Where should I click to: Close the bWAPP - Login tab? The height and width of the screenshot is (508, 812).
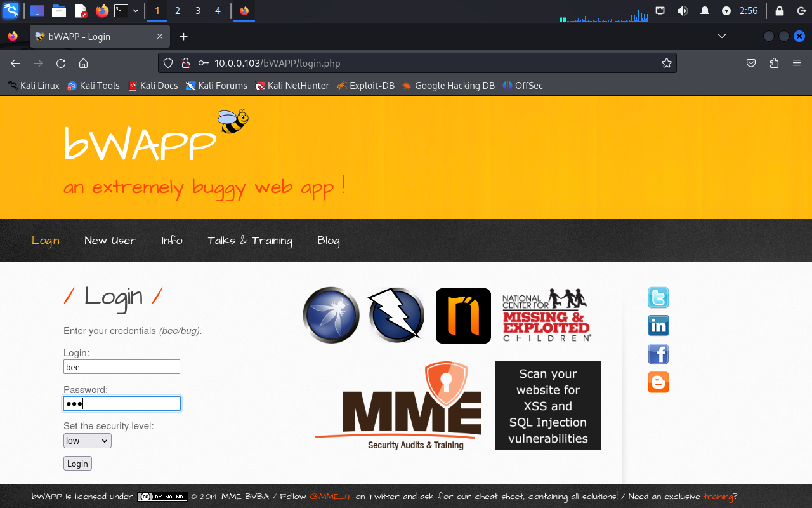click(160, 37)
